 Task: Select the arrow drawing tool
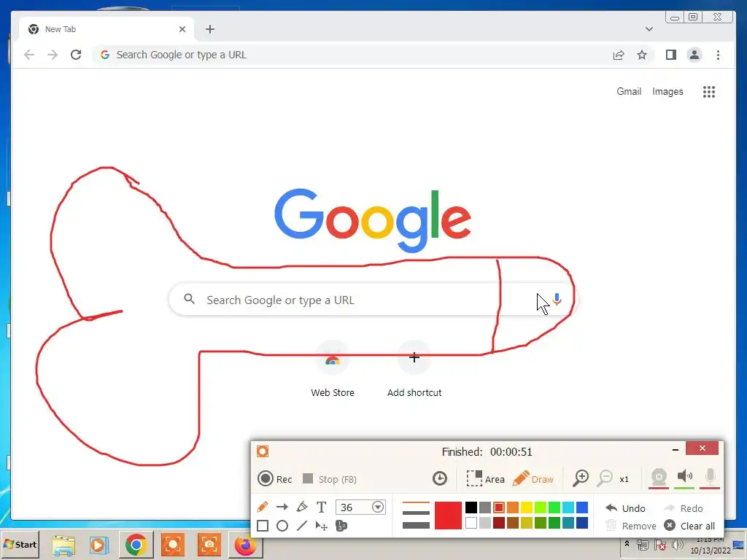click(x=282, y=507)
